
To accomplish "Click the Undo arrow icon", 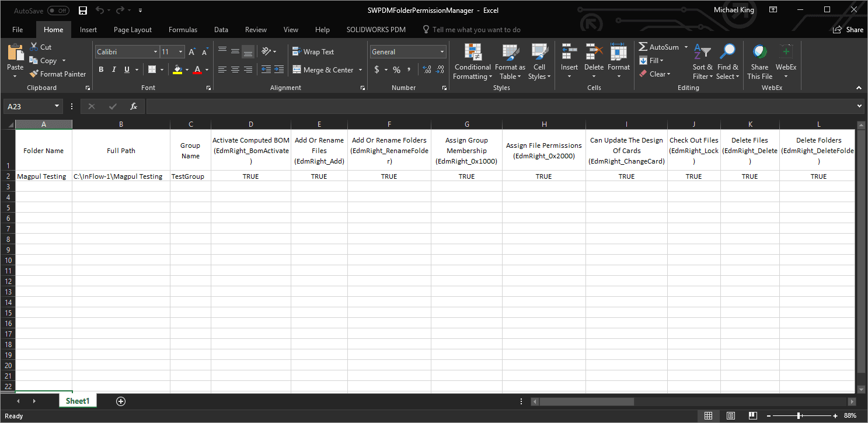I will click(100, 11).
